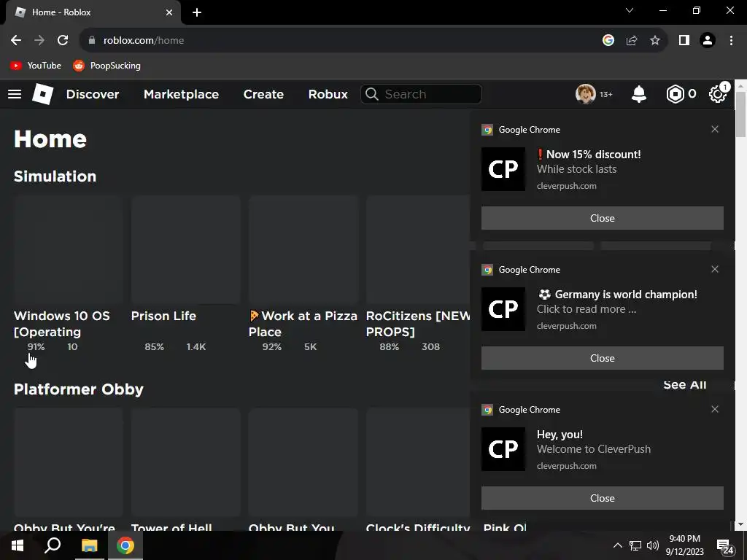
Task: Open the Germany is world champion notification
Action: click(x=617, y=295)
